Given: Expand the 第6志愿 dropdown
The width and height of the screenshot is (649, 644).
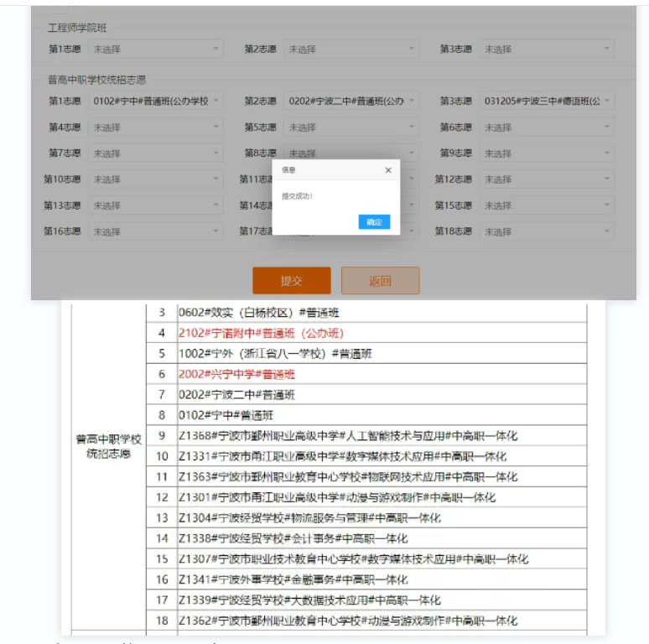Looking at the screenshot, I should click(x=547, y=127).
